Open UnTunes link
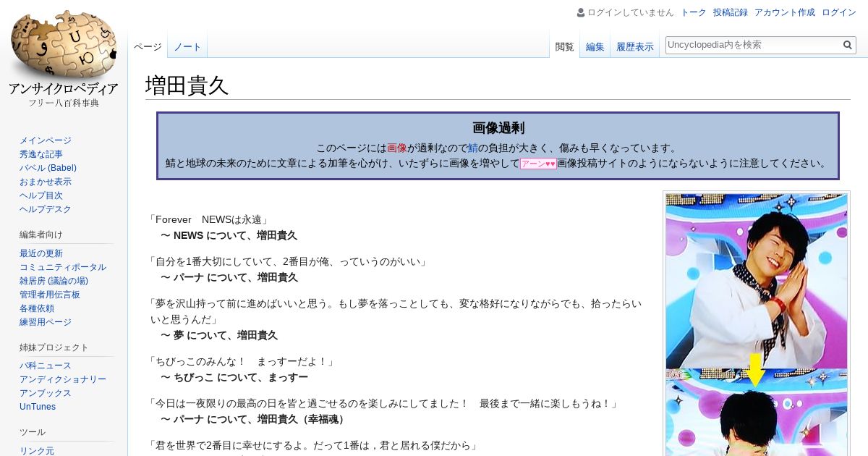The height and width of the screenshot is (456, 868). click(38, 407)
